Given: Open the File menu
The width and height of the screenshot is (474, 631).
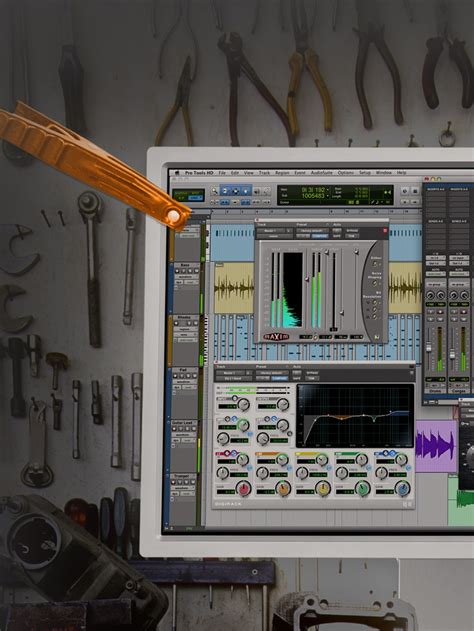Looking at the screenshot, I should coord(222,173).
